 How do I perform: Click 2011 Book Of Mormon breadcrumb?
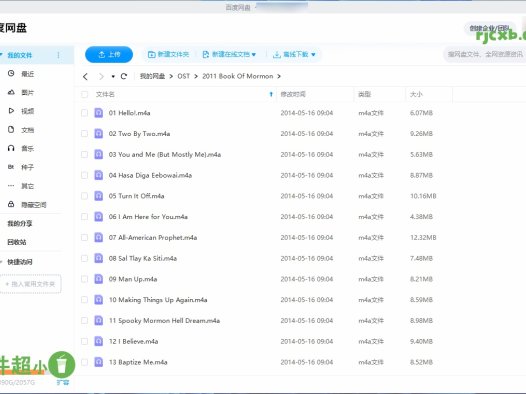coord(238,76)
